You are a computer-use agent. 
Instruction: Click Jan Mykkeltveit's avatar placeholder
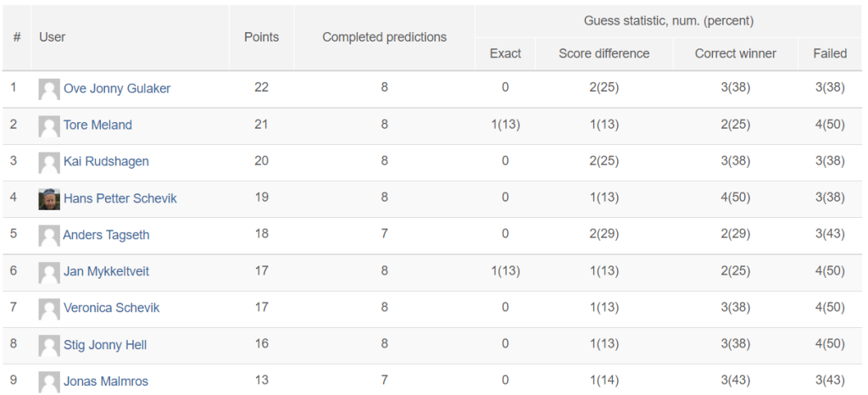[x=49, y=271]
